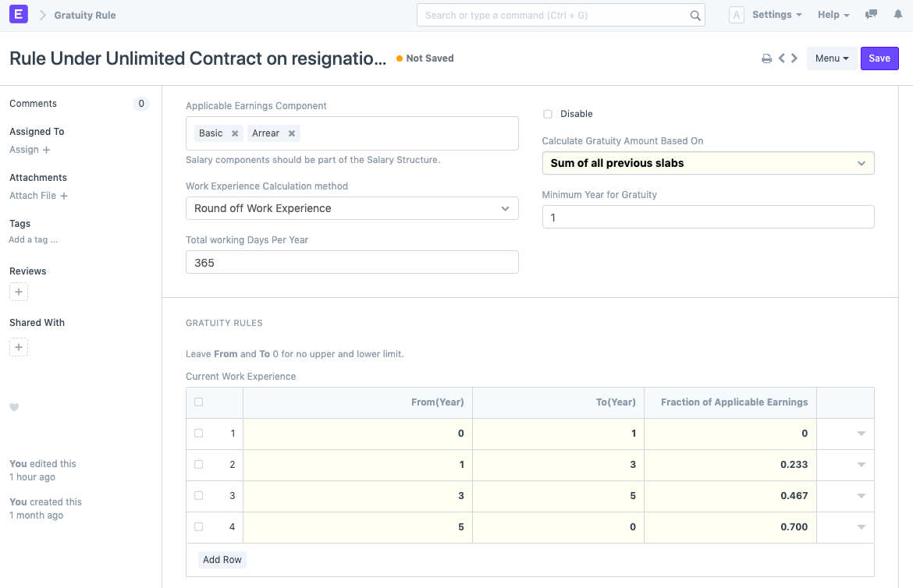Open the Settings menu

pos(776,15)
